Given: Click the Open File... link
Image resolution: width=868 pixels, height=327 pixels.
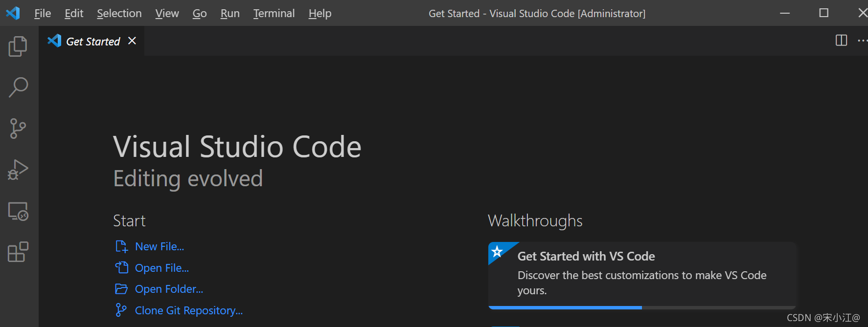Looking at the screenshot, I should [162, 268].
